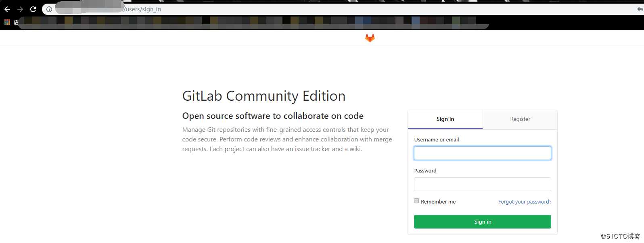Click the description paragraph about Git repositories
The image size is (644, 243).
pyautogui.click(x=287, y=139)
